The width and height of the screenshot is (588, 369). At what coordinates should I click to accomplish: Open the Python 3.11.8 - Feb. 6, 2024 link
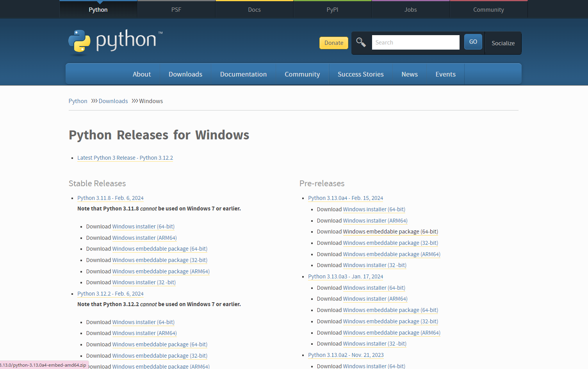110,198
